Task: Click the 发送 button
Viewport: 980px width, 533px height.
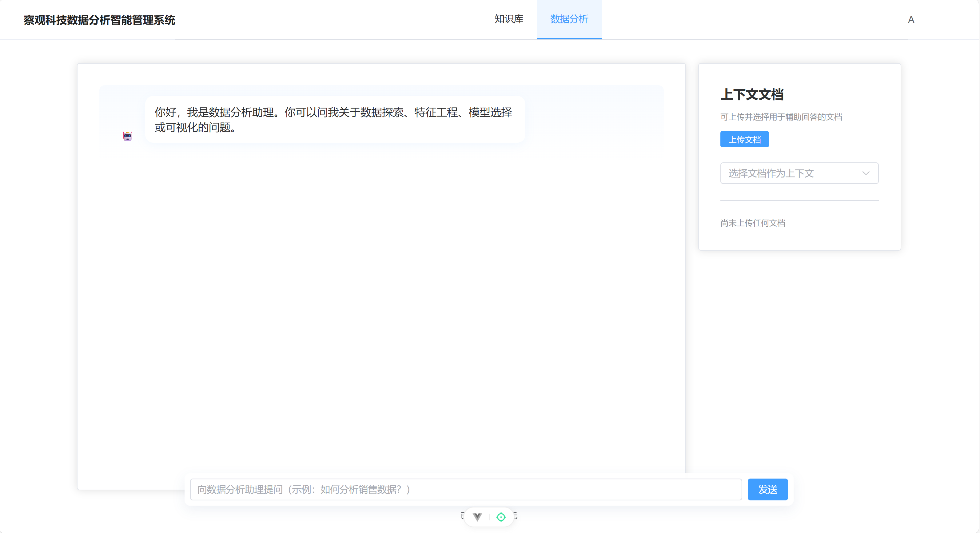Action: pos(768,489)
